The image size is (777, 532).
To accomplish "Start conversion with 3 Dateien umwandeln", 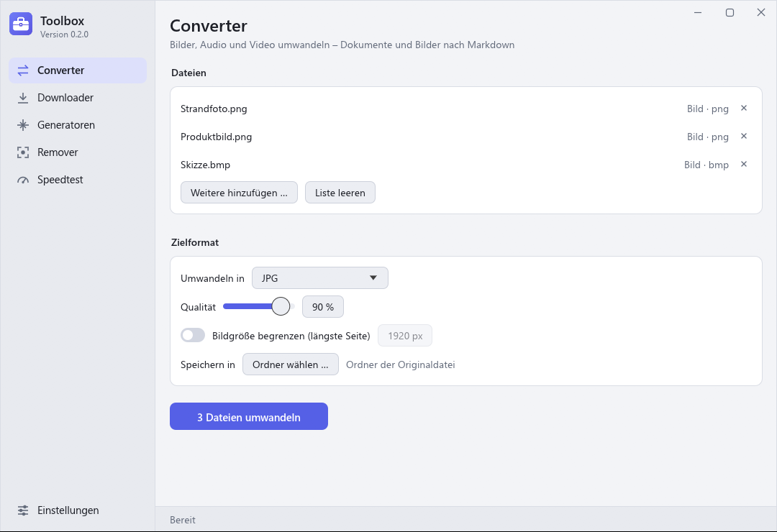I will [249, 416].
